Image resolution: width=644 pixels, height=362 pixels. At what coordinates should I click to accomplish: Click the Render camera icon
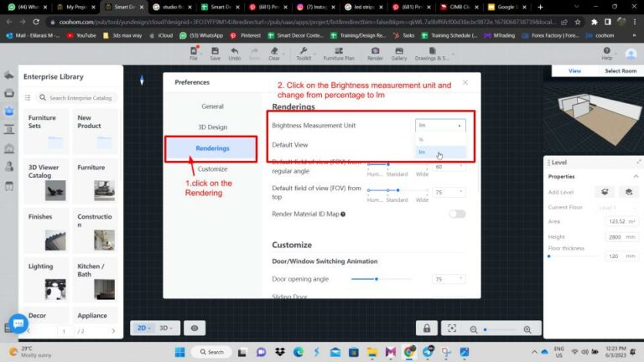point(375,54)
